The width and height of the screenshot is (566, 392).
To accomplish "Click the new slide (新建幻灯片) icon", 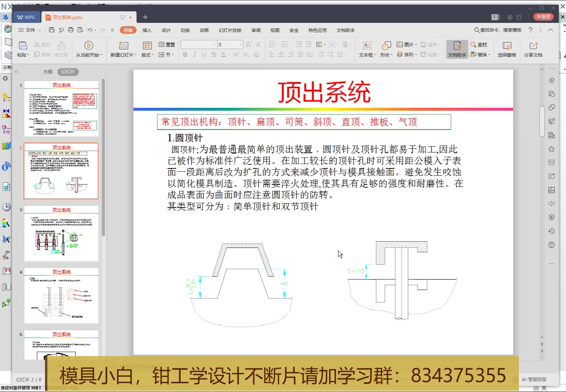I will pos(123,45).
